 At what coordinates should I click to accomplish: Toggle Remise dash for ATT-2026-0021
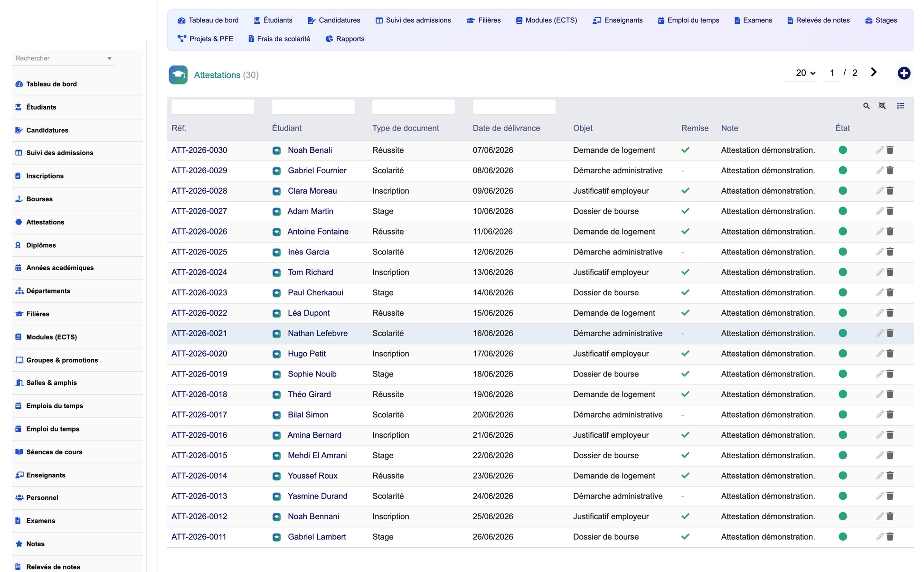coord(683,333)
